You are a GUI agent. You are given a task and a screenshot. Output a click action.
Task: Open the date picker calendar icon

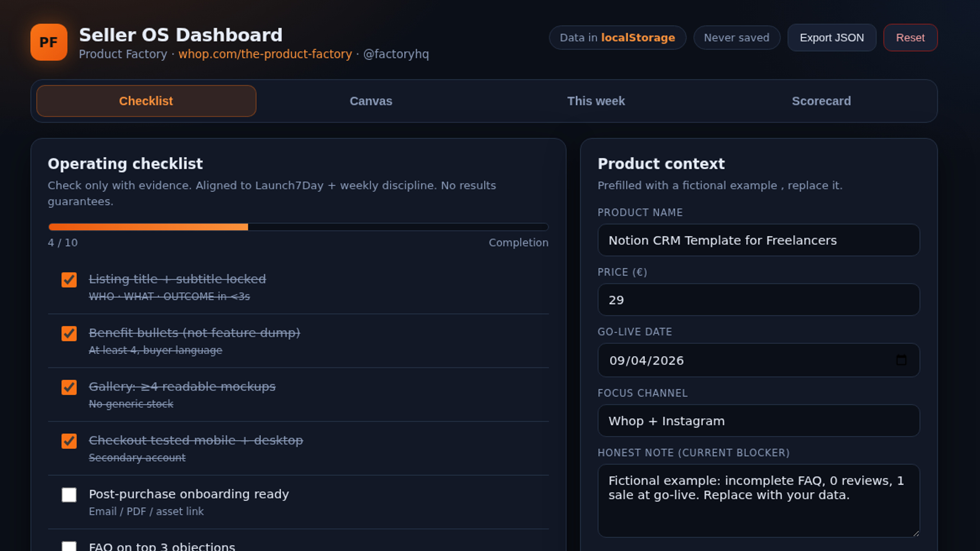901,360
